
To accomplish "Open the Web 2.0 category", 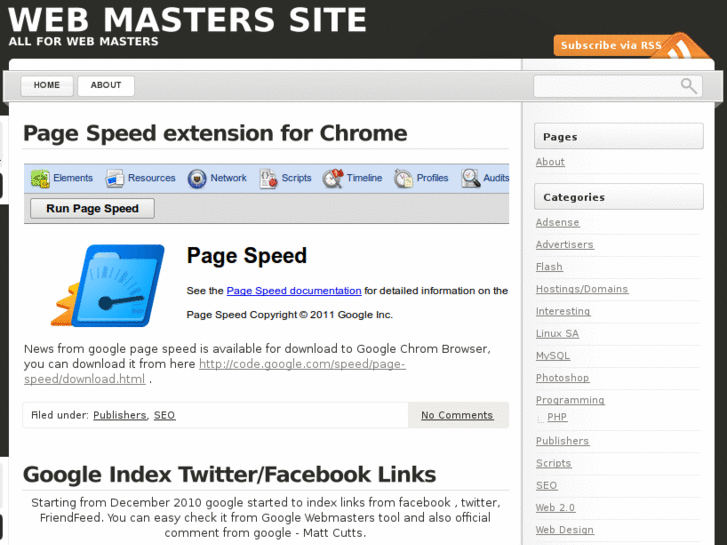I will [555, 508].
